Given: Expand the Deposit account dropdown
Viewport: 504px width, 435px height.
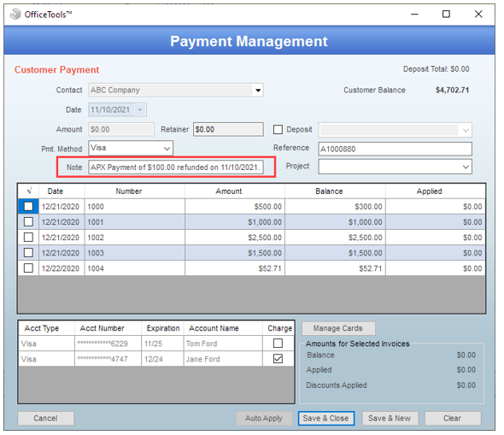Looking at the screenshot, I should pyautogui.click(x=466, y=130).
